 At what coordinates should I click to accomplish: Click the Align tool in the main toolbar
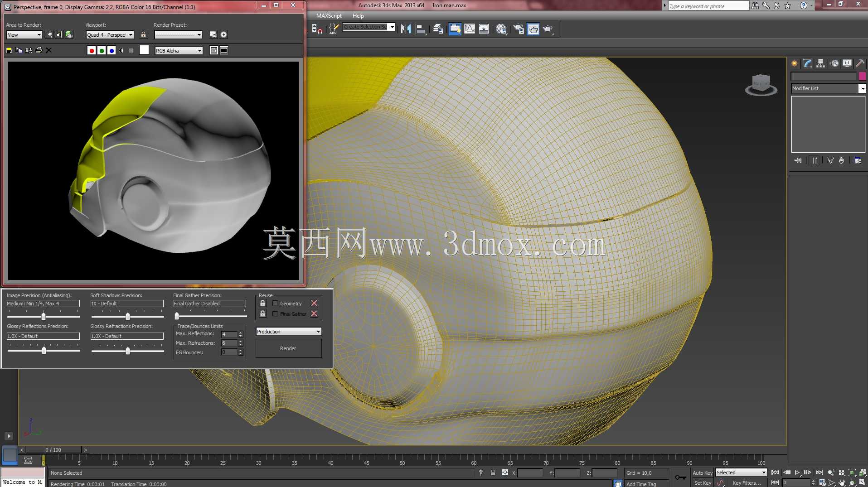click(421, 29)
